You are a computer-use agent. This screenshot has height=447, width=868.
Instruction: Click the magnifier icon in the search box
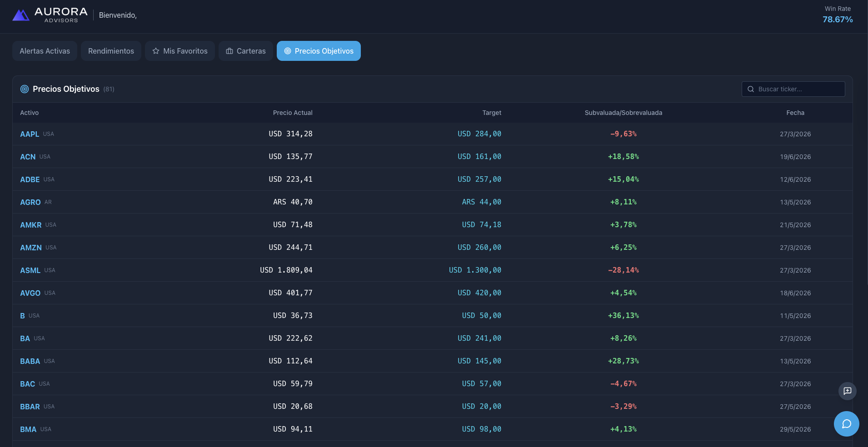751,89
